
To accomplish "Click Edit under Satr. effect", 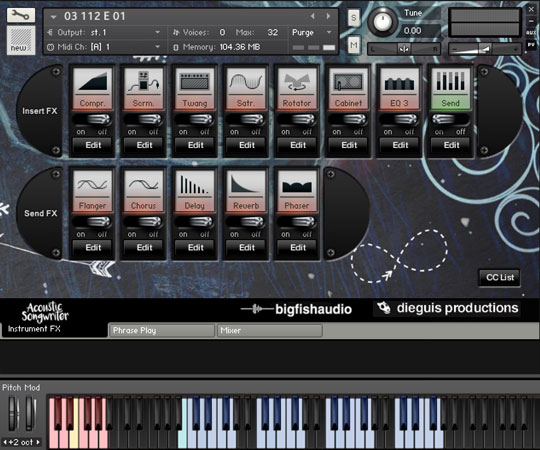I will click(247, 145).
